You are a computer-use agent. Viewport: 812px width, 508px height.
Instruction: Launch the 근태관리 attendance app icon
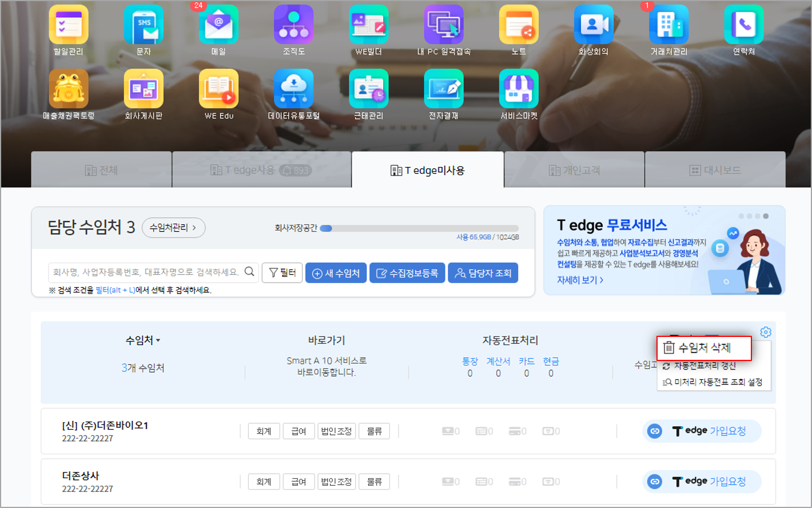(369, 89)
